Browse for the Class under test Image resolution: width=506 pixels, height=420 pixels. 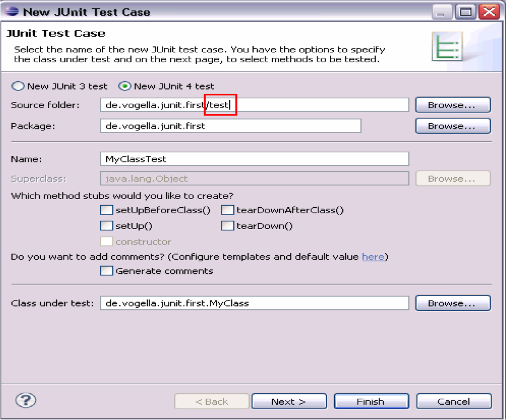(453, 303)
